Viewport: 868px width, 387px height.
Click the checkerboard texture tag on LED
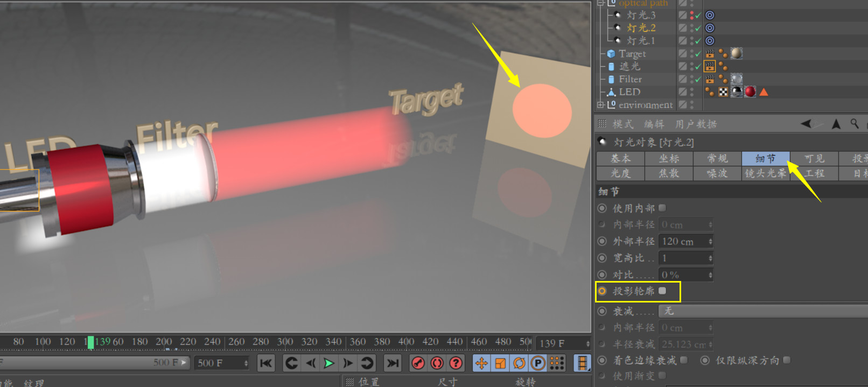coord(723,92)
